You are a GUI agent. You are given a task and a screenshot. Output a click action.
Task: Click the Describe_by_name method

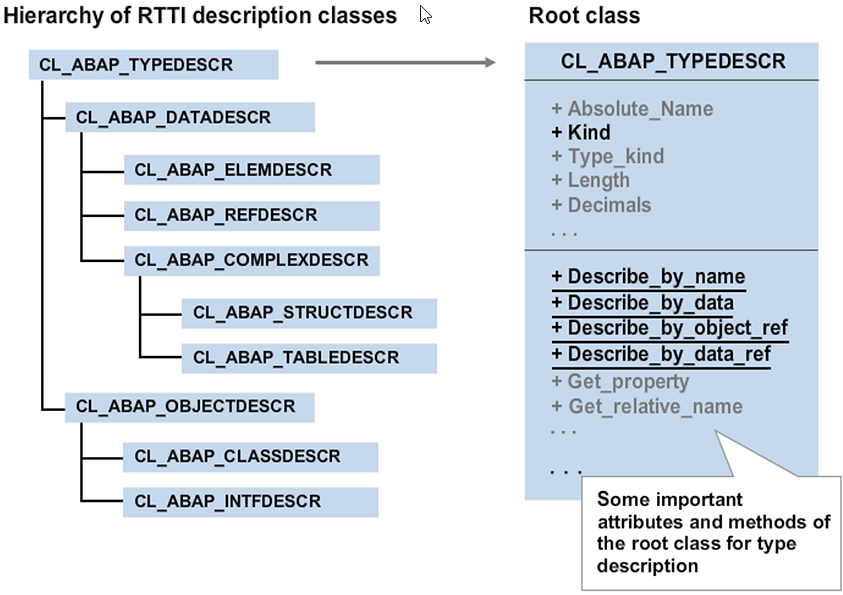point(647,277)
